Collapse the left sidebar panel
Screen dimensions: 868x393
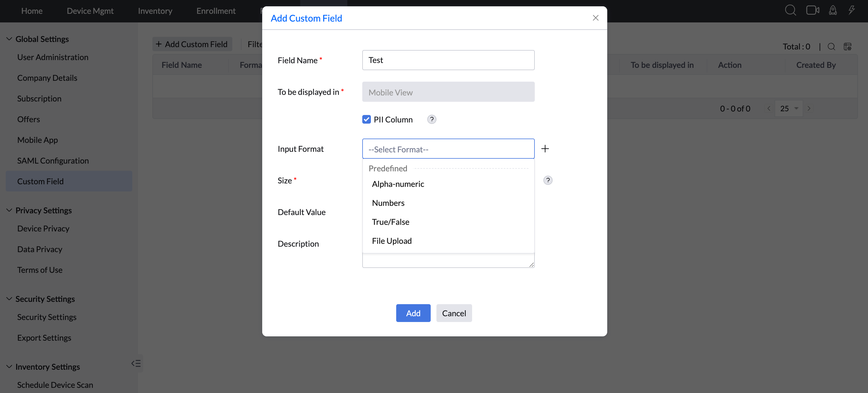point(136,363)
